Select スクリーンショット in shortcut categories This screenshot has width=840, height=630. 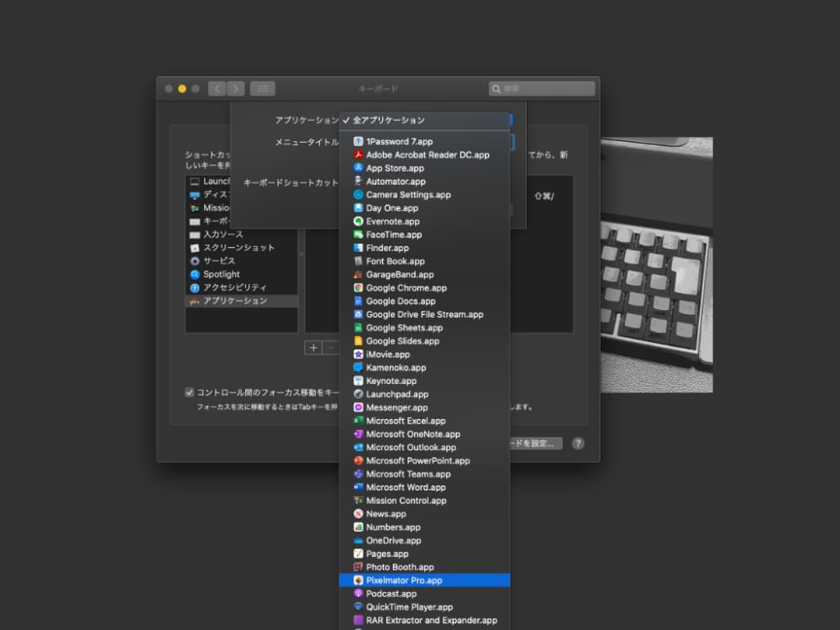pyautogui.click(x=239, y=248)
